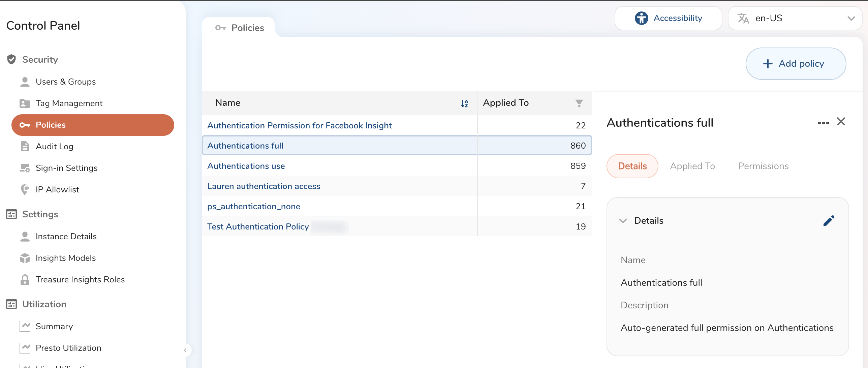The image size is (868, 368).
Task: Click the Audit Log document icon
Action: pos(25,146)
